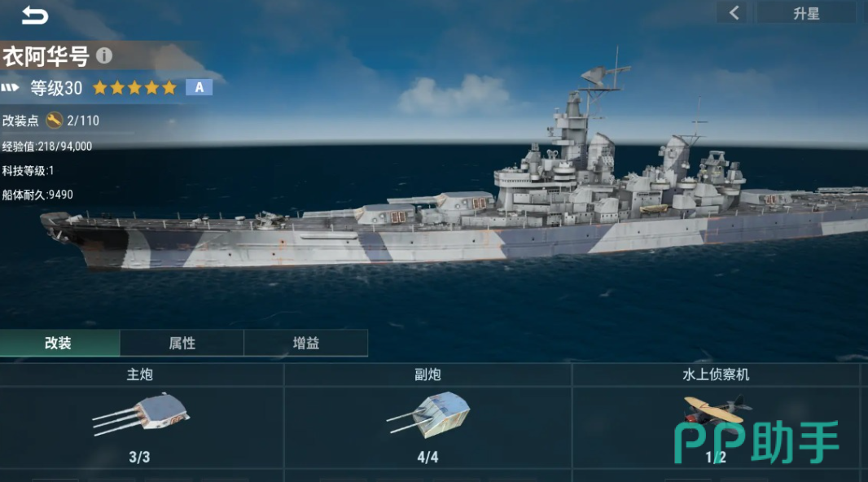Click the ship name 衣阿华号 title
Viewport: 868px width, 482px height.
pos(46,56)
